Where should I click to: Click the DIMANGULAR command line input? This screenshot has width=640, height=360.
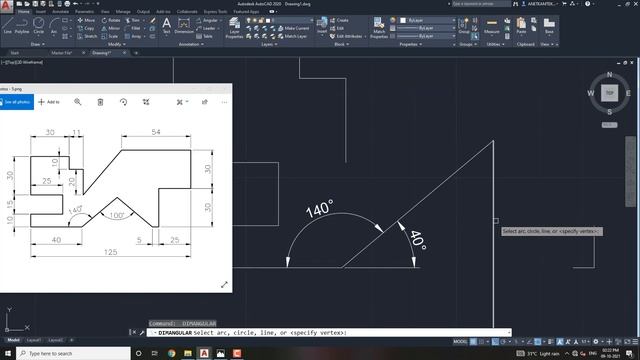point(329,333)
